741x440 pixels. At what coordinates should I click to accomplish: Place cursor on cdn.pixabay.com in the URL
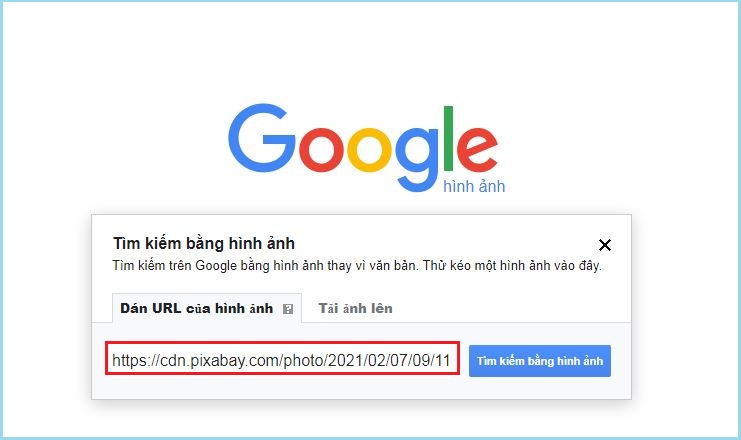220,361
